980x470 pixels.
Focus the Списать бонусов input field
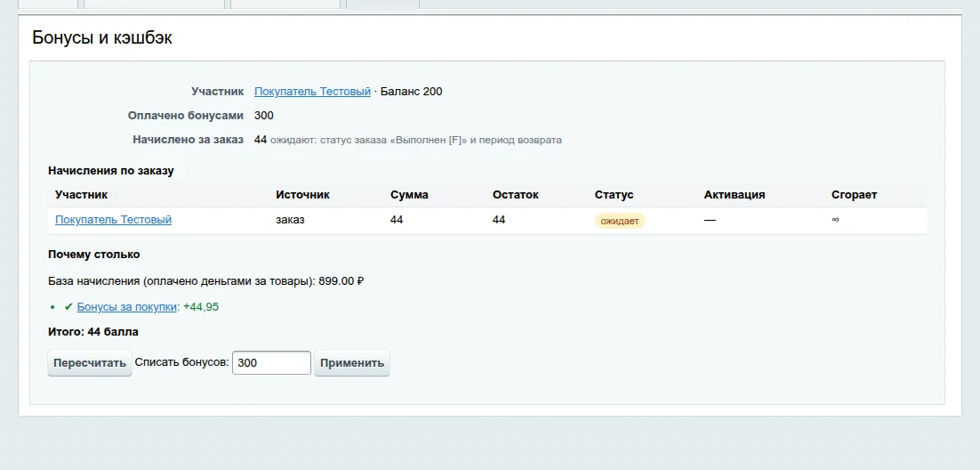click(x=271, y=363)
